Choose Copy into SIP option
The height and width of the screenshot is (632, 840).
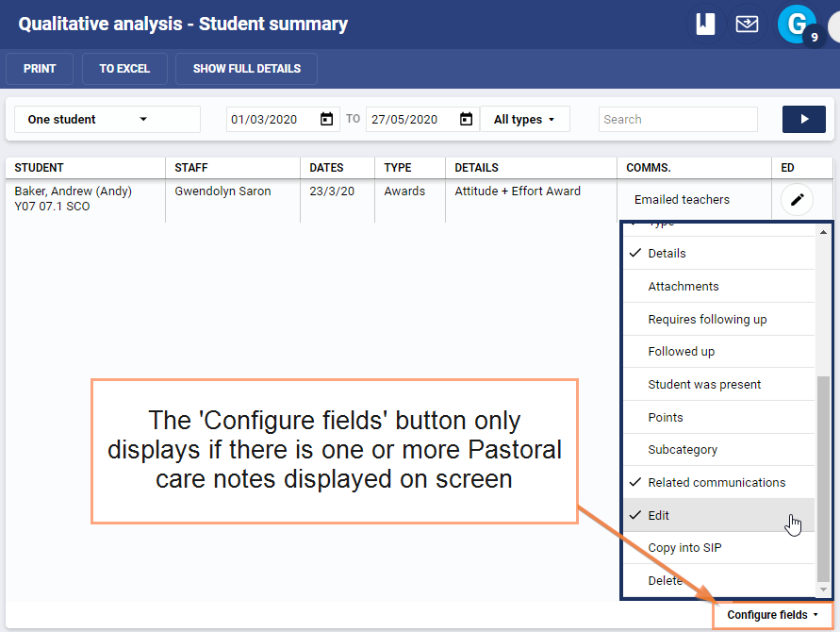pos(684,548)
